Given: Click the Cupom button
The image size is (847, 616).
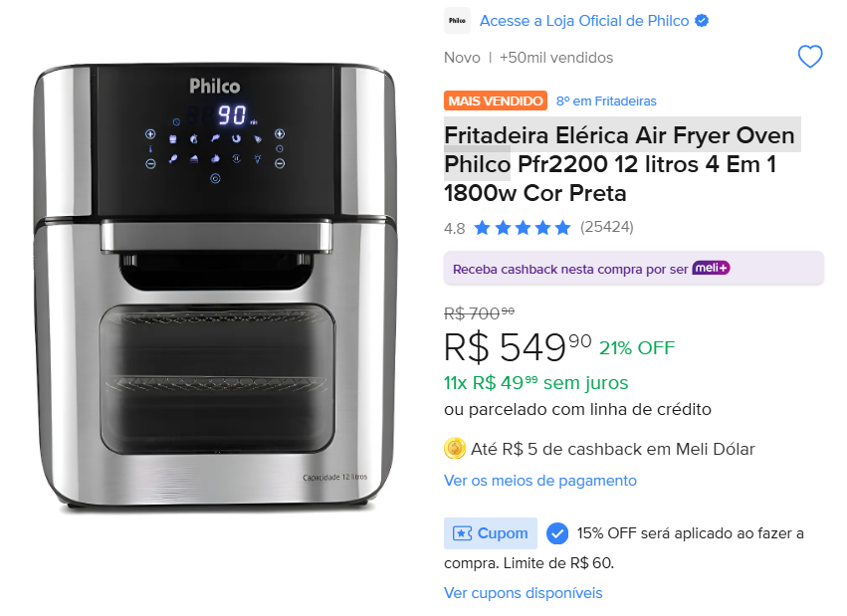Looking at the screenshot, I should pyautogui.click(x=491, y=533).
